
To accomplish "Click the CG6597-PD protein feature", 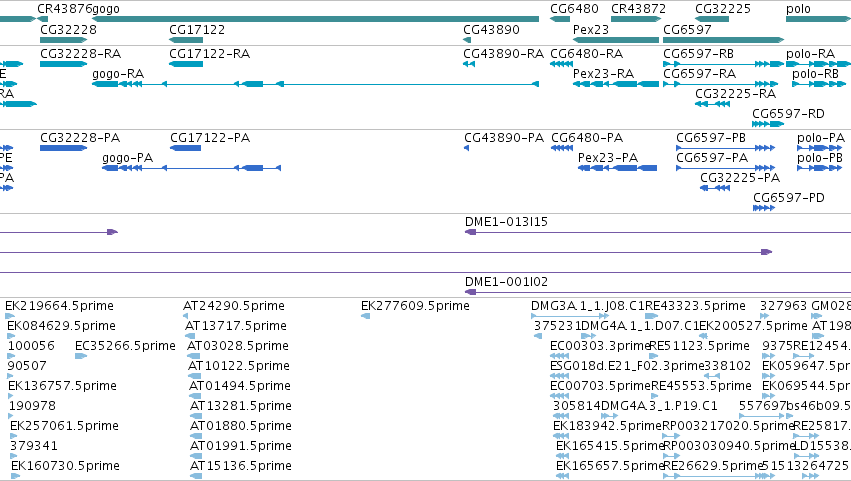I will [x=764, y=208].
